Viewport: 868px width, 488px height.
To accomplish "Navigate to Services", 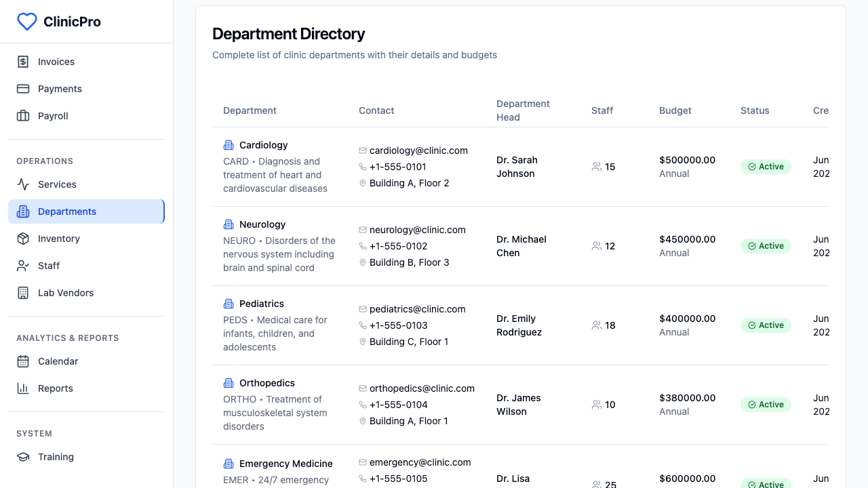I will [x=86, y=184].
